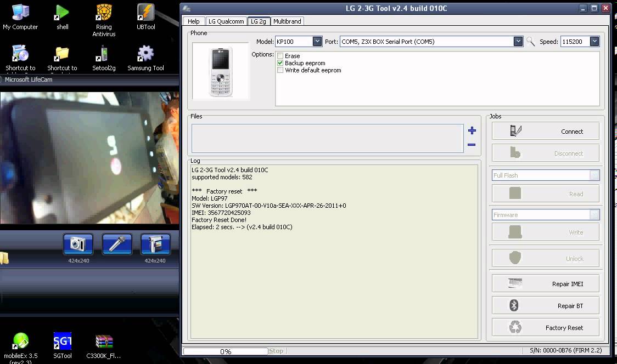
Task: Start video recording in LifeCam
Action: (x=155, y=244)
